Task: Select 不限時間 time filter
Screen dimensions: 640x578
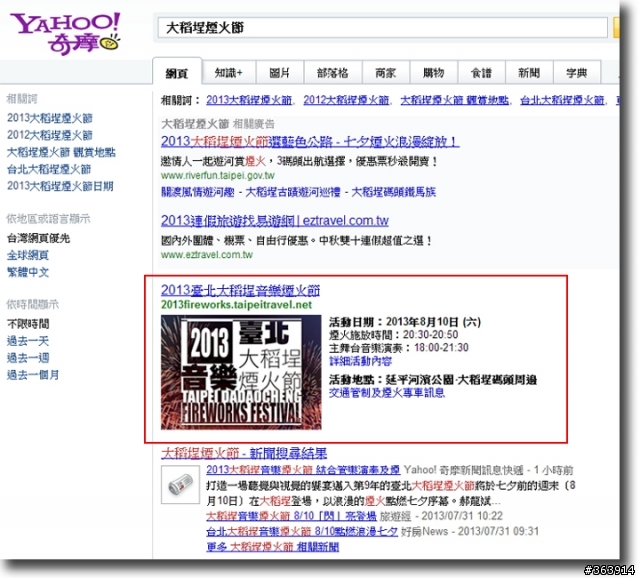Action: click(x=28, y=324)
